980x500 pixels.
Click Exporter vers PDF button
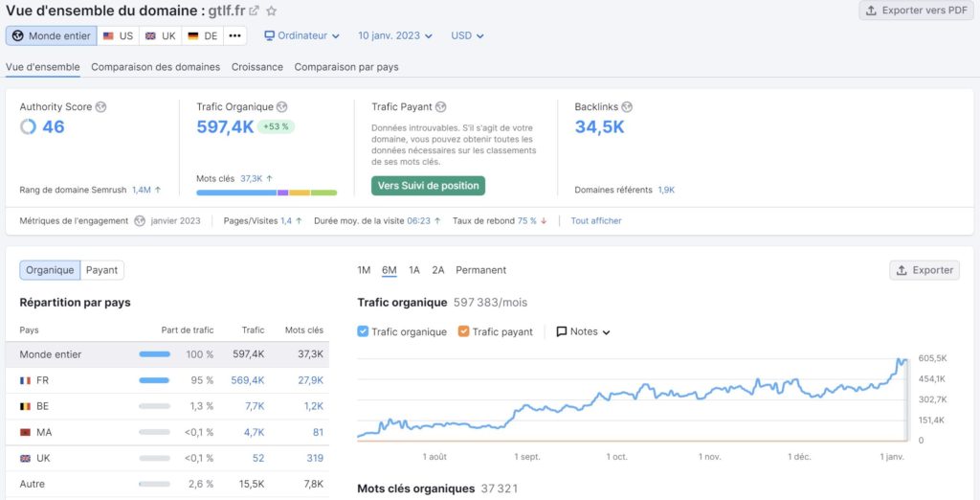click(916, 11)
